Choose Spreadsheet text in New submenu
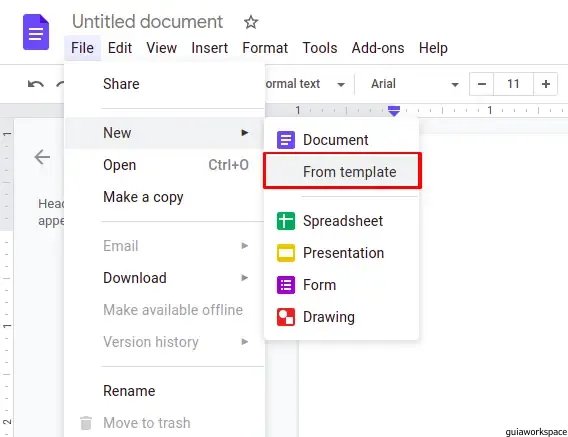 point(343,221)
